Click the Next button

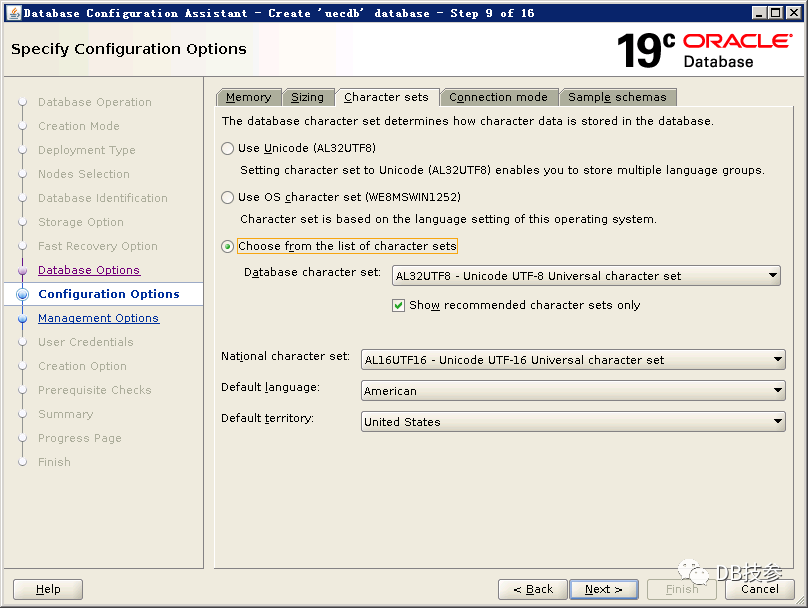603,589
